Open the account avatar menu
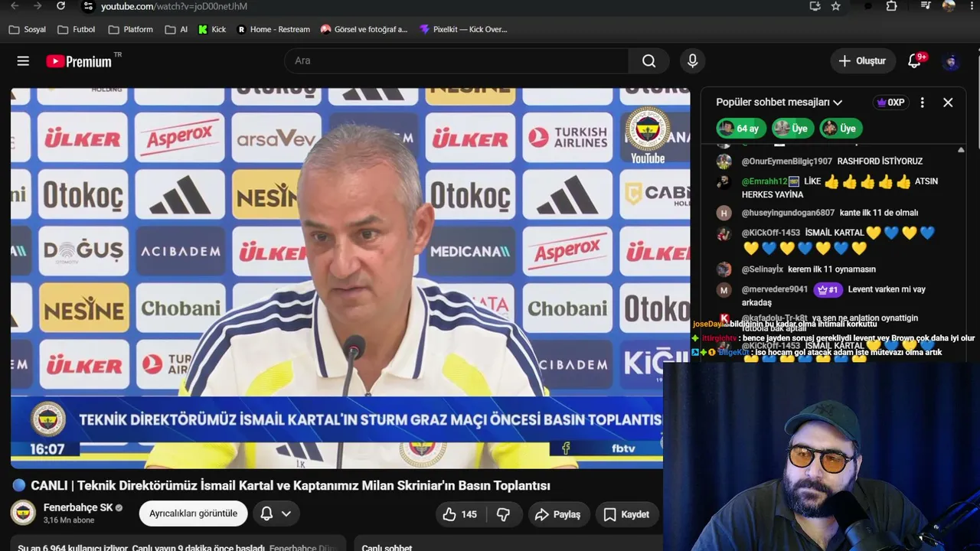Screen dimensions: 980x551 [x=951, y=61]
